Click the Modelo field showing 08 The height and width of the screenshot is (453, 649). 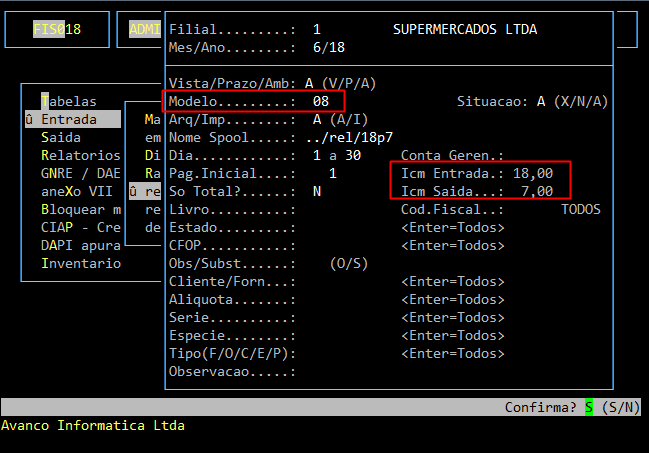[x=321, y=101]
